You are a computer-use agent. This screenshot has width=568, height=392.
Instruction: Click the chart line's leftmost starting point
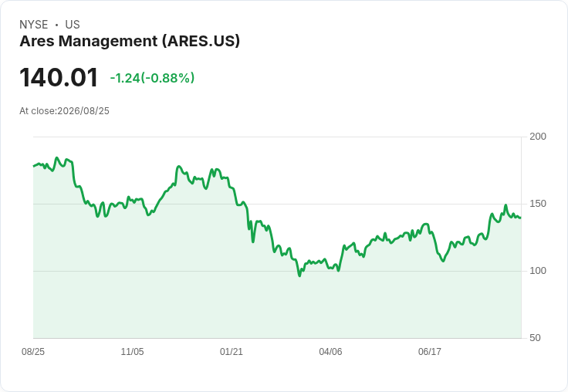tap(34, 166)
